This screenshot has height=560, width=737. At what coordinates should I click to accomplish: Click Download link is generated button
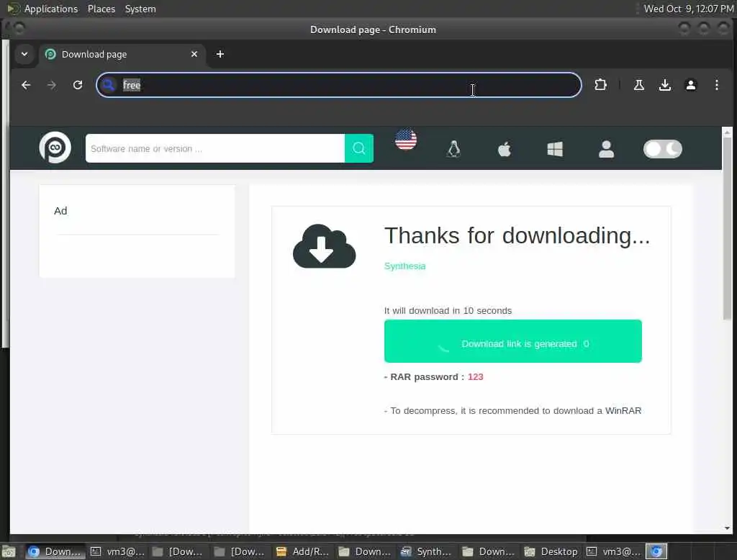pos(512,341)
